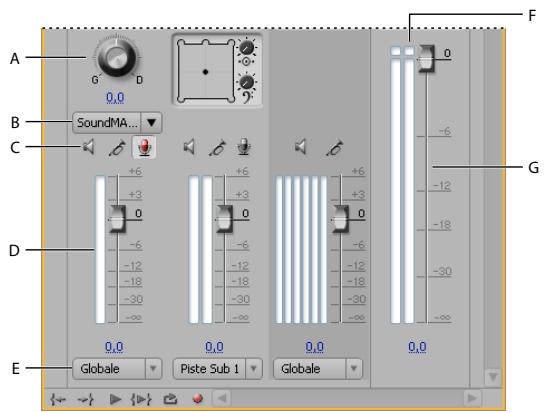The image size is (545, 412).
Task: Click the fader handle of the six-meter submix track
Action: pos(340,218)
